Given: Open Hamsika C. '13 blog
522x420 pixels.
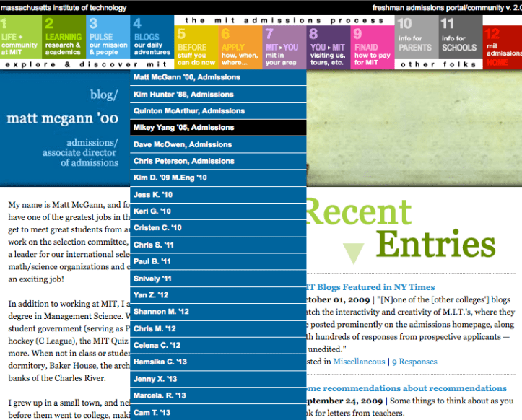Looking at the screenshot, I should [218, 362].
